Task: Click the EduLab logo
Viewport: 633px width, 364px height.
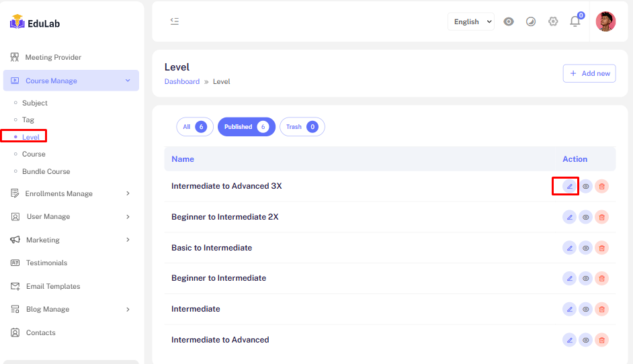Action: click(x=35, y=24)
